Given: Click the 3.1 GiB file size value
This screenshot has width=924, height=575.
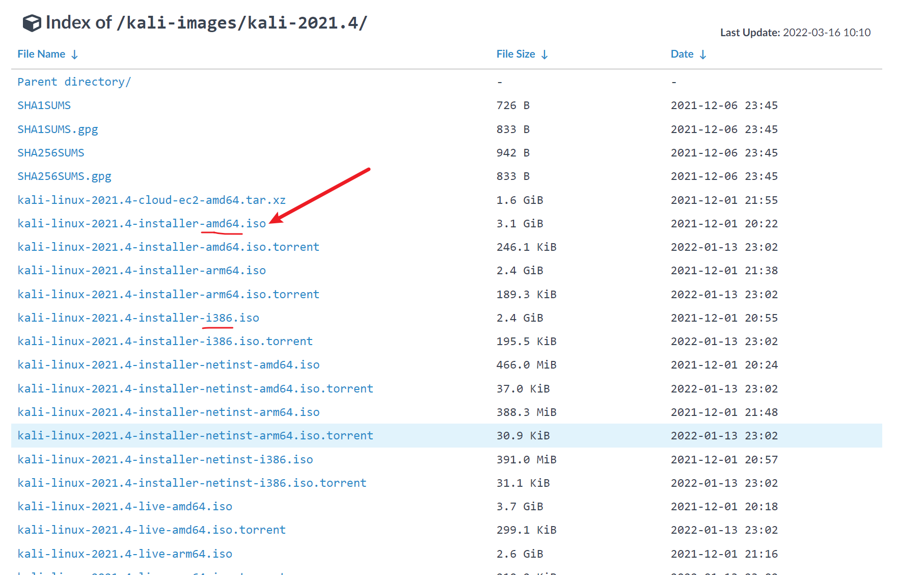Looking at the screenshot, I should pos(520,223).
